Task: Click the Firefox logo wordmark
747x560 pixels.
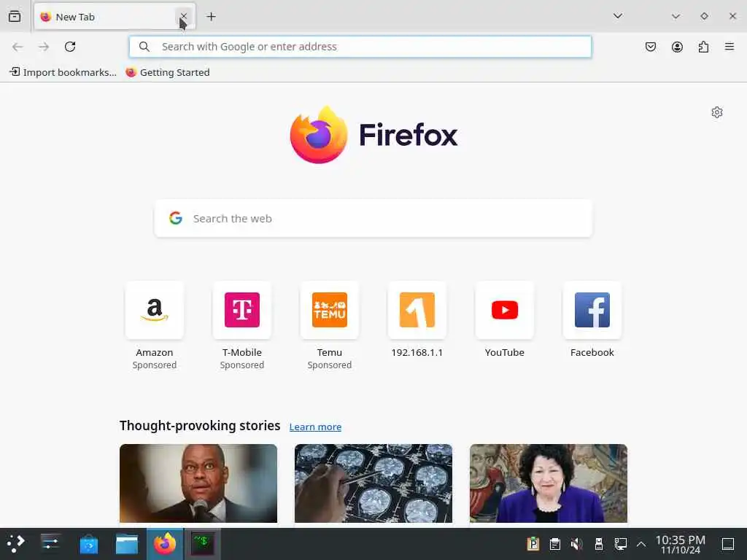Action: pyautogui.click(x=373, y=135)
